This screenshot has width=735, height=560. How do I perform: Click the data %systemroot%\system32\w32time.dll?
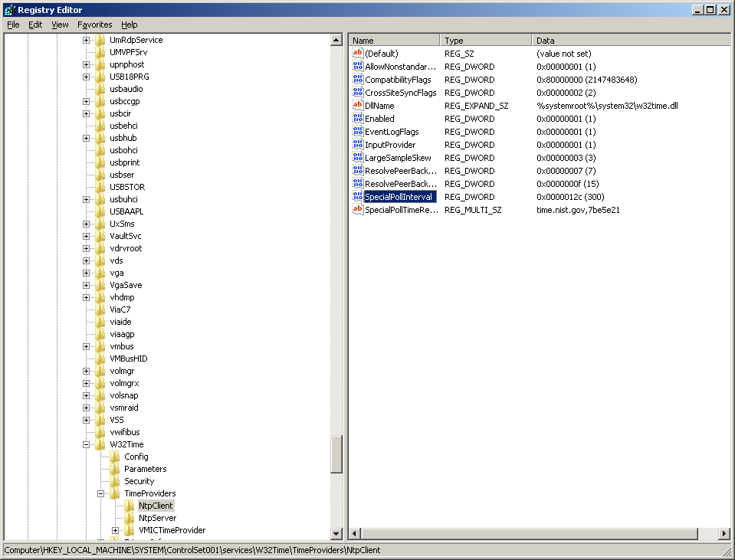click(x=607, y=106)
